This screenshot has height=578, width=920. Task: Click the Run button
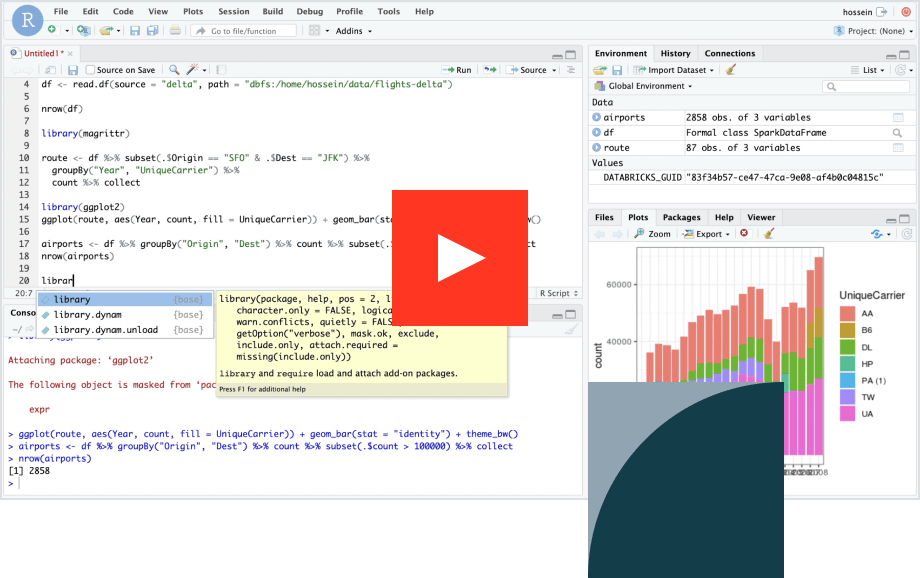tap(457, 70)
